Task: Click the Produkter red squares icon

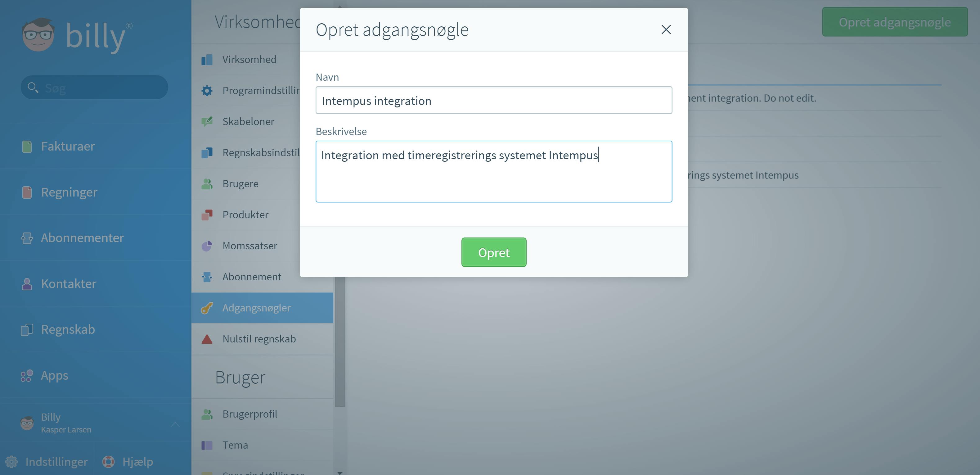Action: click(207, 215)
